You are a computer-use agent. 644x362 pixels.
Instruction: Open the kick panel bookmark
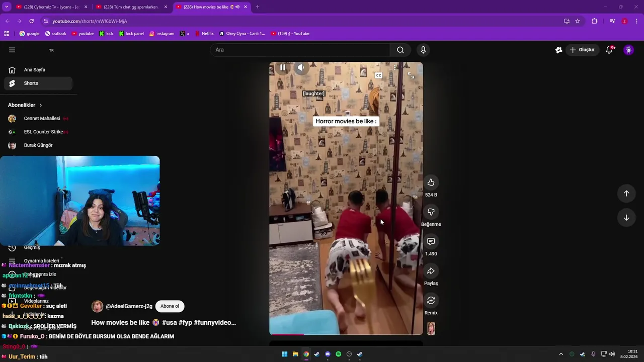pyautogui.click(x=131, y=34)
